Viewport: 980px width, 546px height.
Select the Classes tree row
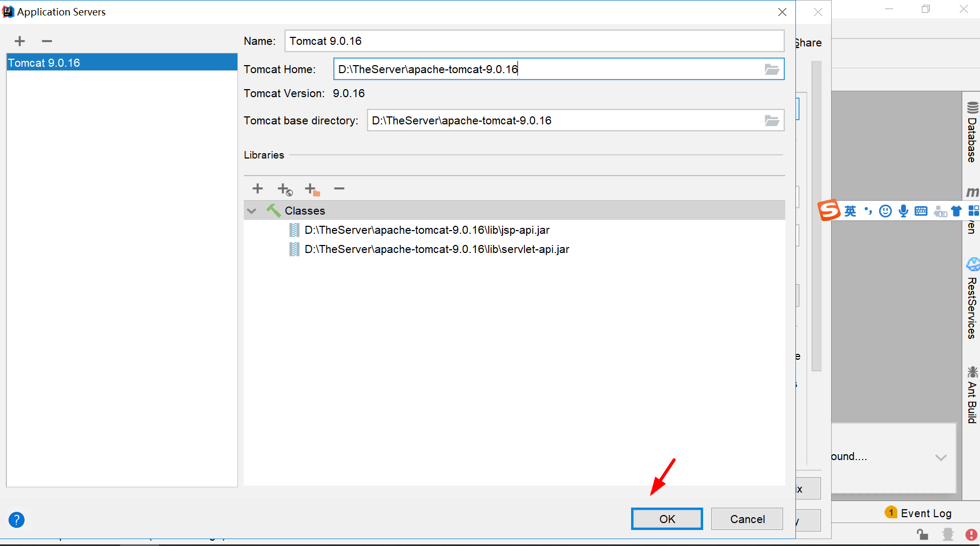point(514,210)
